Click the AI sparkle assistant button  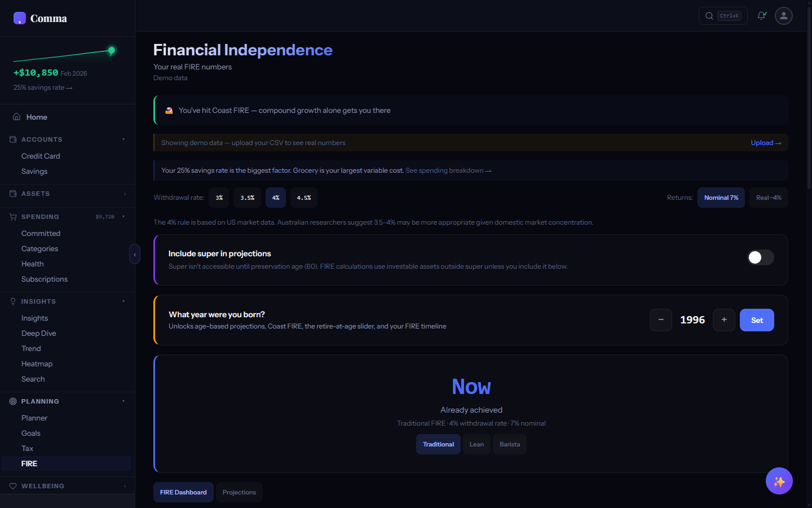(x=779, y=481)
